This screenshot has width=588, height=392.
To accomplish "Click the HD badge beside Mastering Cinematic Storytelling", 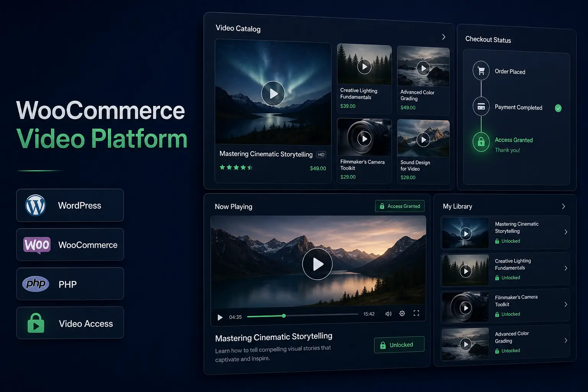I will pos(321,155).
